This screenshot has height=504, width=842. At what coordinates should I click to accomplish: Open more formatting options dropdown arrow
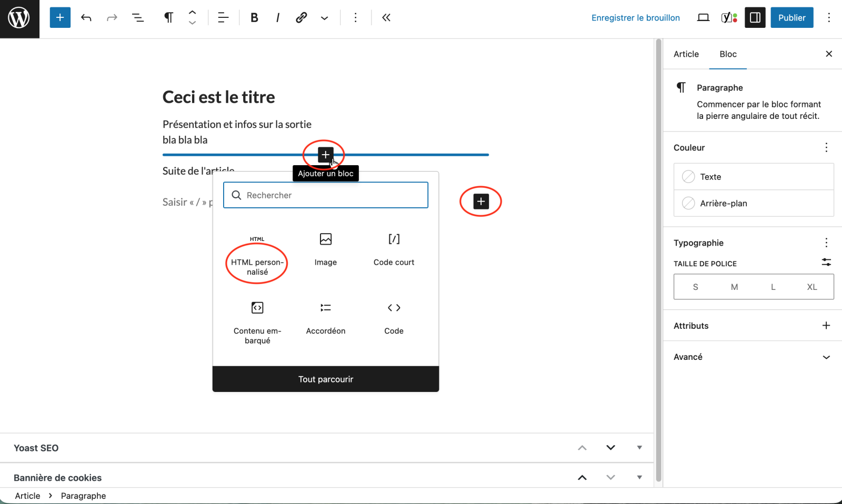point(325,18)
